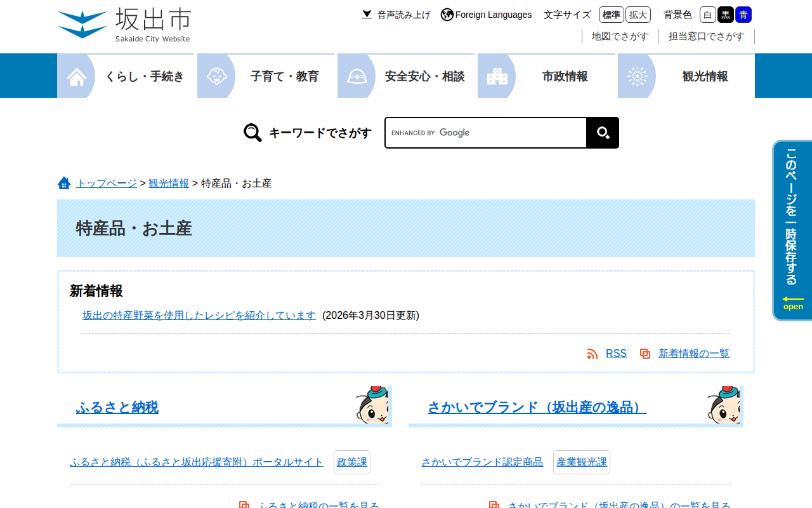Open 担当窓口でさがす department search
This screenshot has width=812, height=508.
(x=707, y=36)
